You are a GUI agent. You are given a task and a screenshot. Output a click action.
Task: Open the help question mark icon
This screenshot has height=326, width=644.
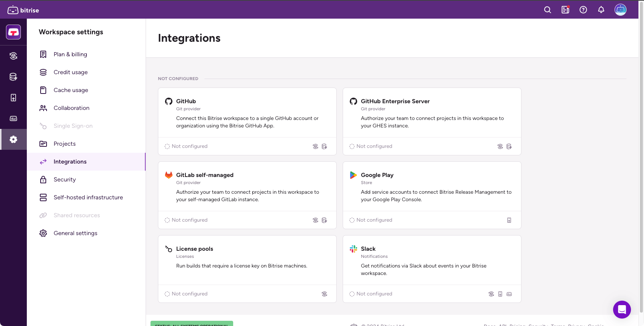click(x=583, y=10)
